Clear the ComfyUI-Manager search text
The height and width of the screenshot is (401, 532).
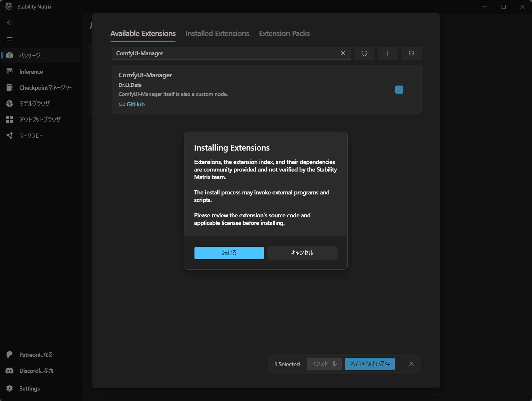[x=343, y=53]
